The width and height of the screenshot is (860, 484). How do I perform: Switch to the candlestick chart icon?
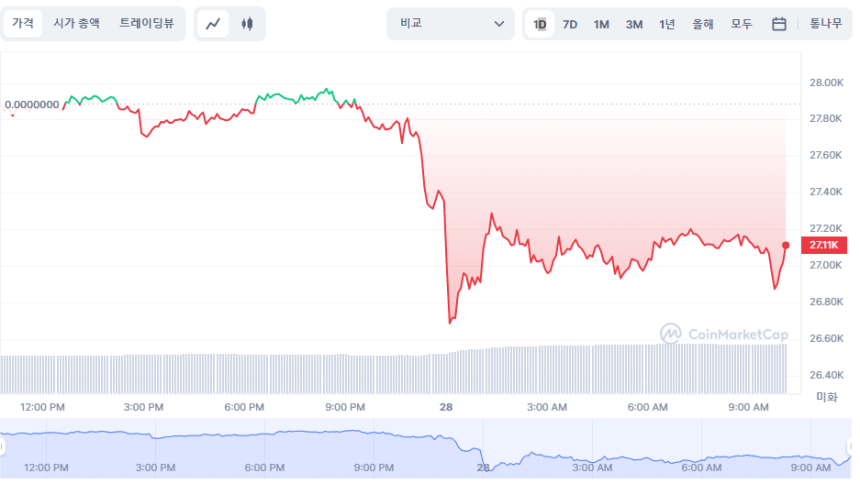247,24
